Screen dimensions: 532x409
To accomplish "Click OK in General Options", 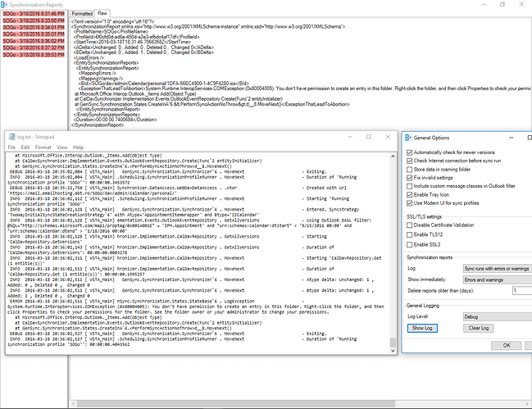I will click(x=507, y=345).
